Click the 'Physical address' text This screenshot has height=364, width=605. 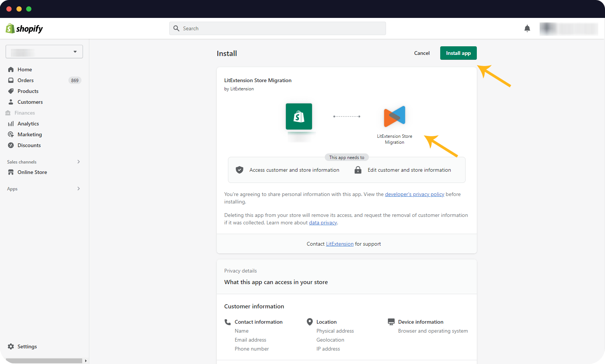pos(335,331)
